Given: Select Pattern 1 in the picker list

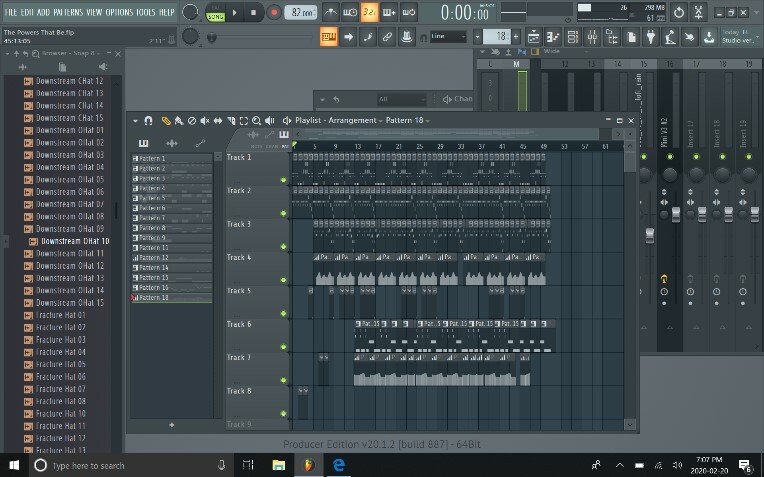Looking at the screenshot, I should pos(172,158).
